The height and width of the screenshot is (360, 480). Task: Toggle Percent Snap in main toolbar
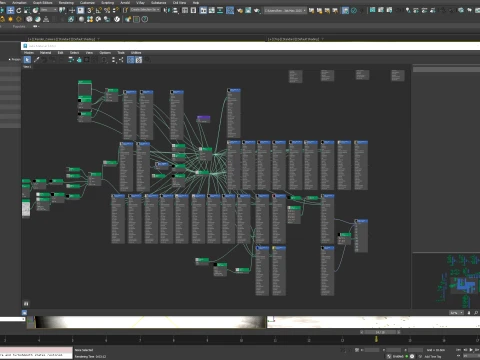tap(107, 10)
